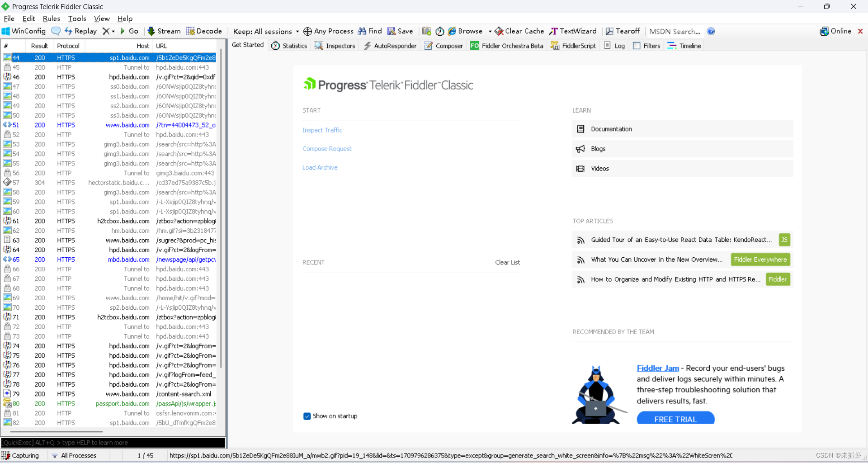Switch to the AutoResponder tab

click(x=390, y=46)
